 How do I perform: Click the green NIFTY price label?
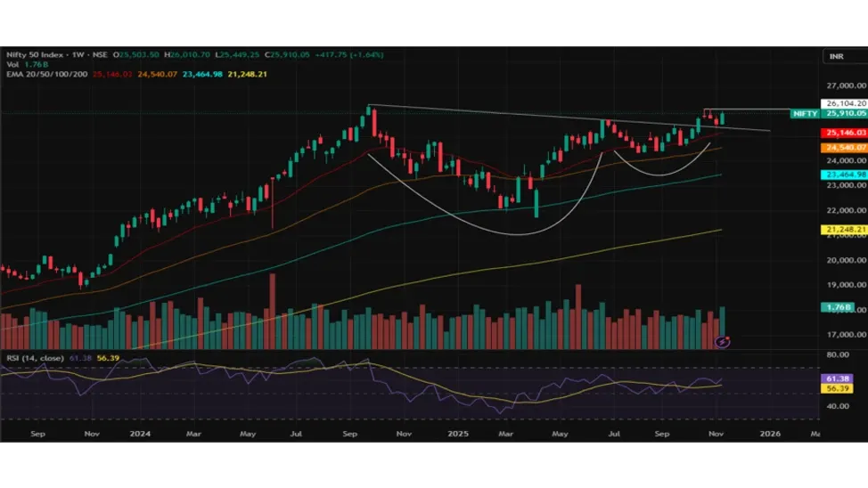click(804, 114)
